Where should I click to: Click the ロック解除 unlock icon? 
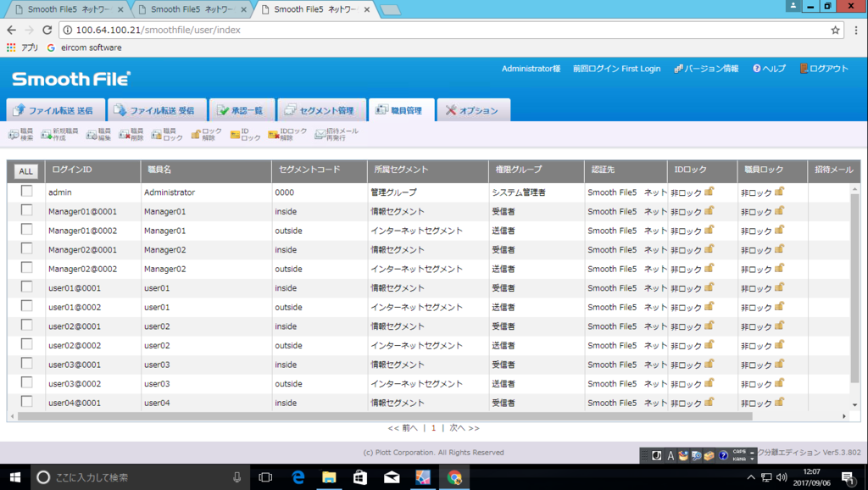[206, 134]
